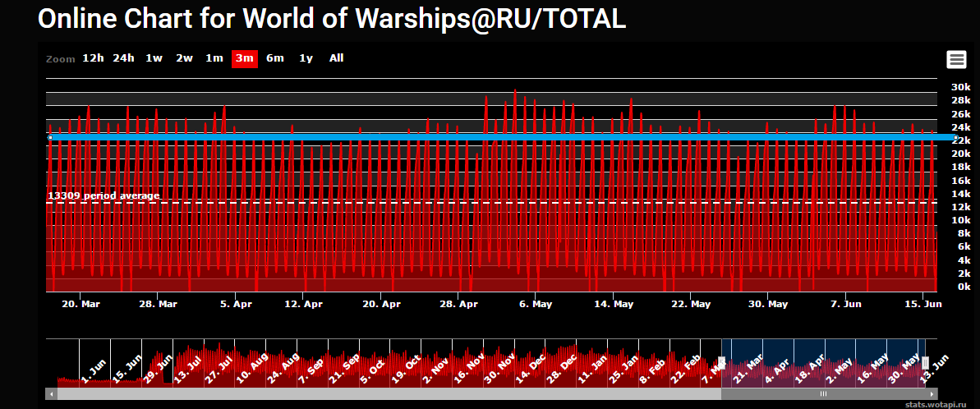Click the 'Online Chart for World of Warships@RU/TOTAL' title
The width and height of the screenshot is (980, 409).
click(x=332, y=19)
